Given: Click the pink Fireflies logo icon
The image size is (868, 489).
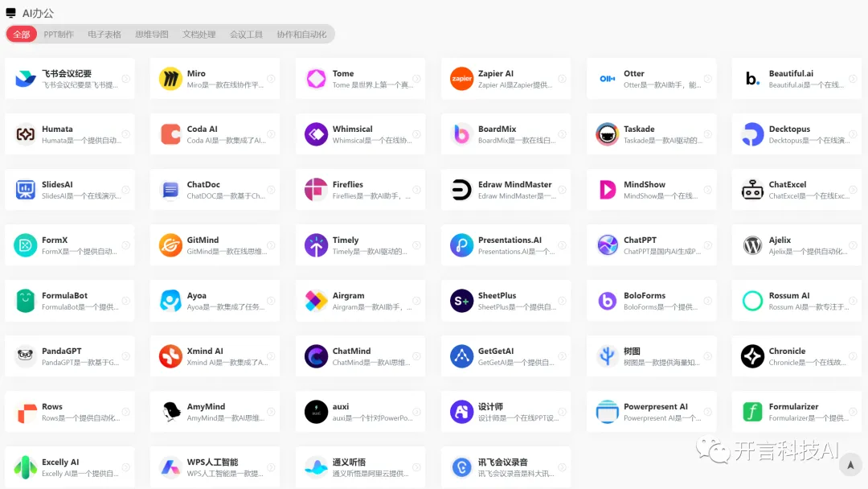Looking at the screenshot, I should (x=316, y=190).
